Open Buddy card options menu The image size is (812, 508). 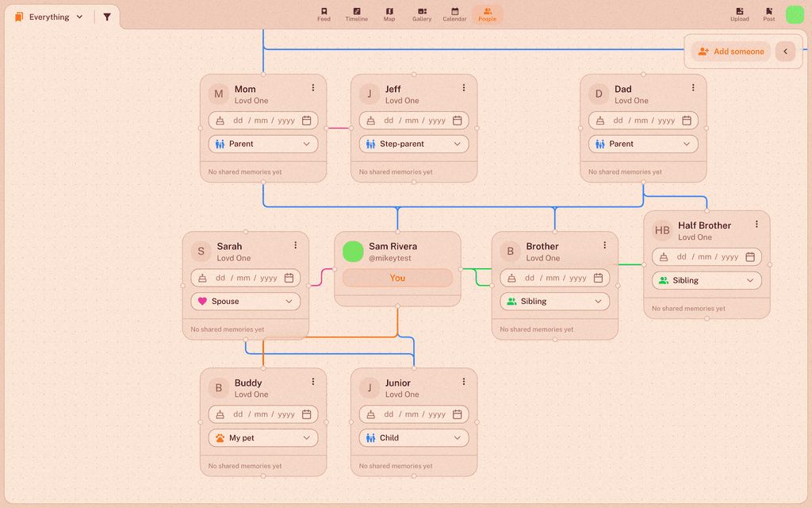click(313, 382)
